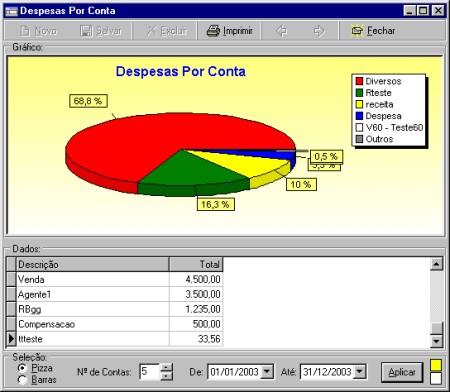Click the Total column header
The image size is (450, 392).
click(196, 265)
